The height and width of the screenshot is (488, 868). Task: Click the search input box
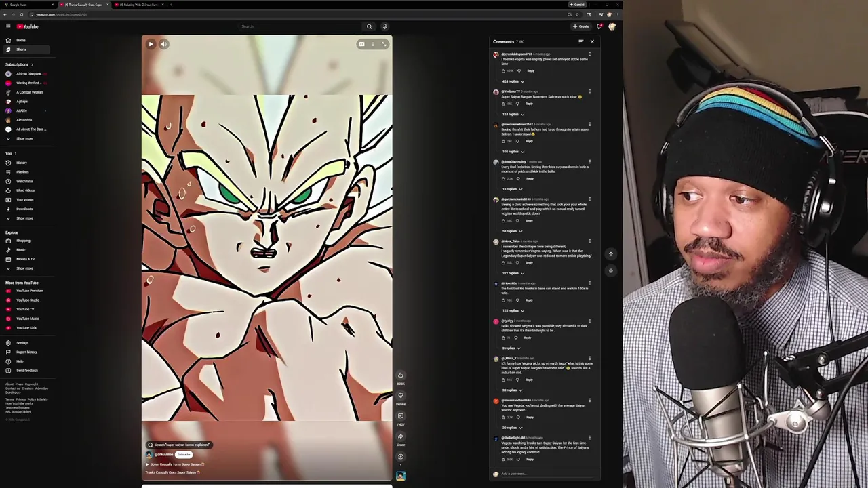pyautogui.click(x=302, y=26)
